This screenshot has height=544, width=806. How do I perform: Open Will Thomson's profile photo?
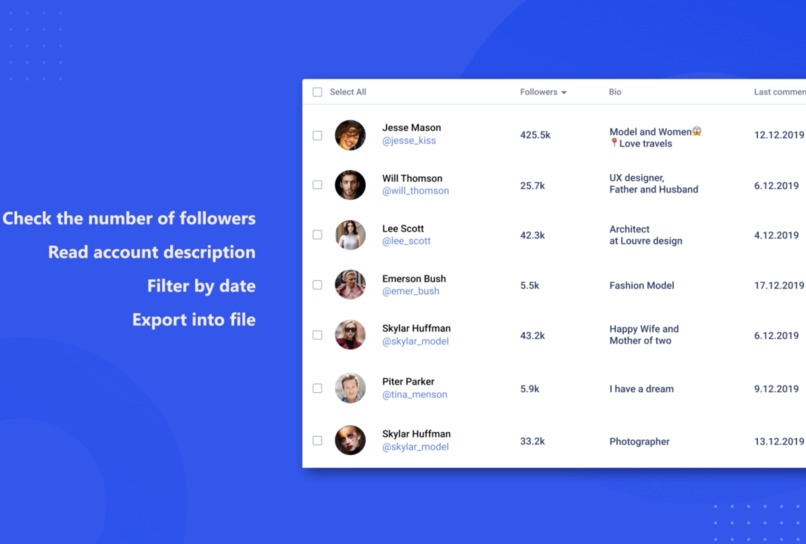coord(350,185)
